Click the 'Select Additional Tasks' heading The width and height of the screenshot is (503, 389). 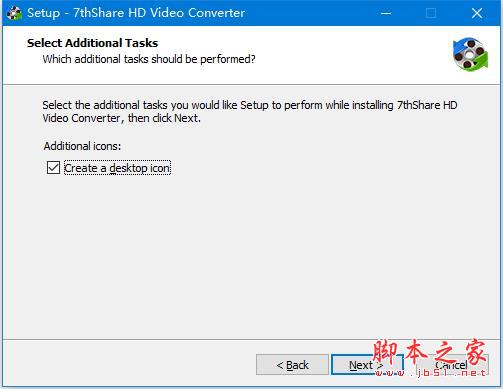coord(92,43)
